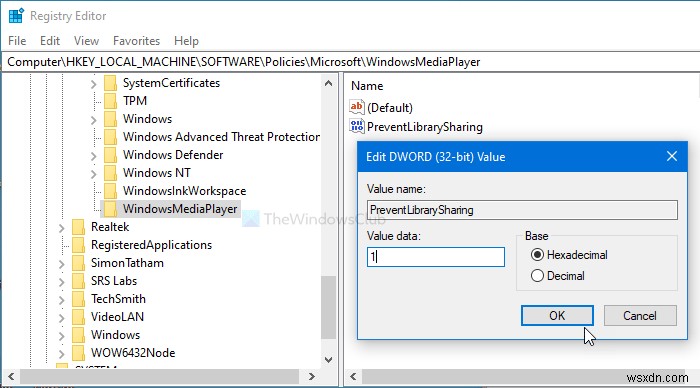Click the registry path address bar

[x=350, y=62]
